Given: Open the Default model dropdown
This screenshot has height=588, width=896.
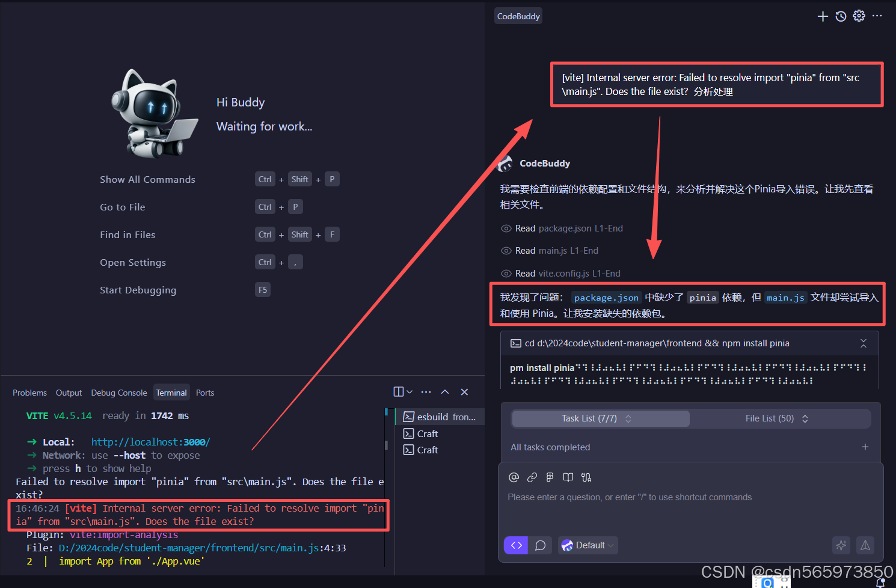Looking at the screenshot, I should [588, 545].
